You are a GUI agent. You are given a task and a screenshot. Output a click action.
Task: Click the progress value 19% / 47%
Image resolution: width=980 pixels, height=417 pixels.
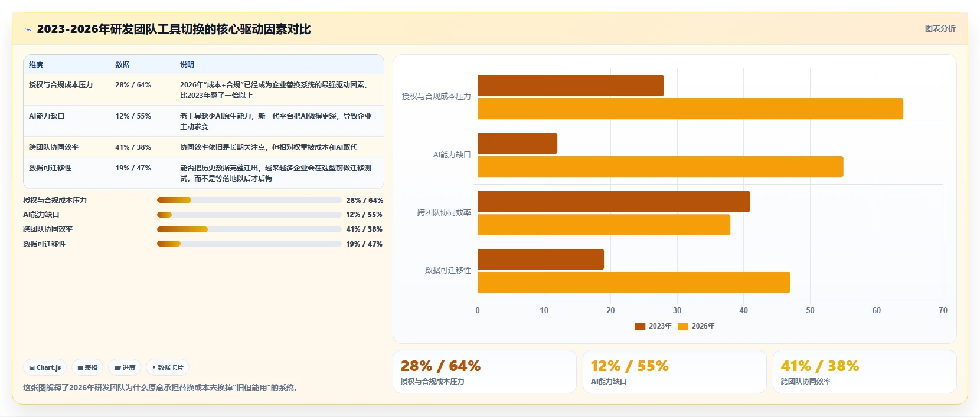[x=364, y=244]
